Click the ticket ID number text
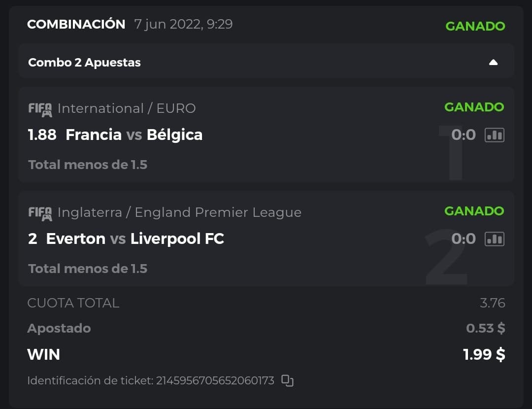Viewport: 532px width, 409px height. [215, 380]
